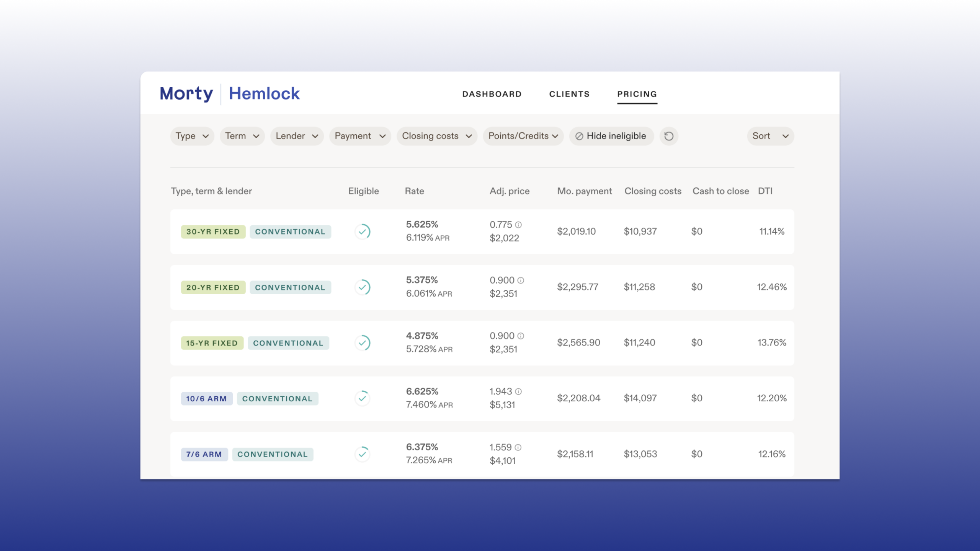This screenshot has width=980, height=551.
Task: Click eligible checkmark icon in 15-YR Fixed row
Action: 363,343
